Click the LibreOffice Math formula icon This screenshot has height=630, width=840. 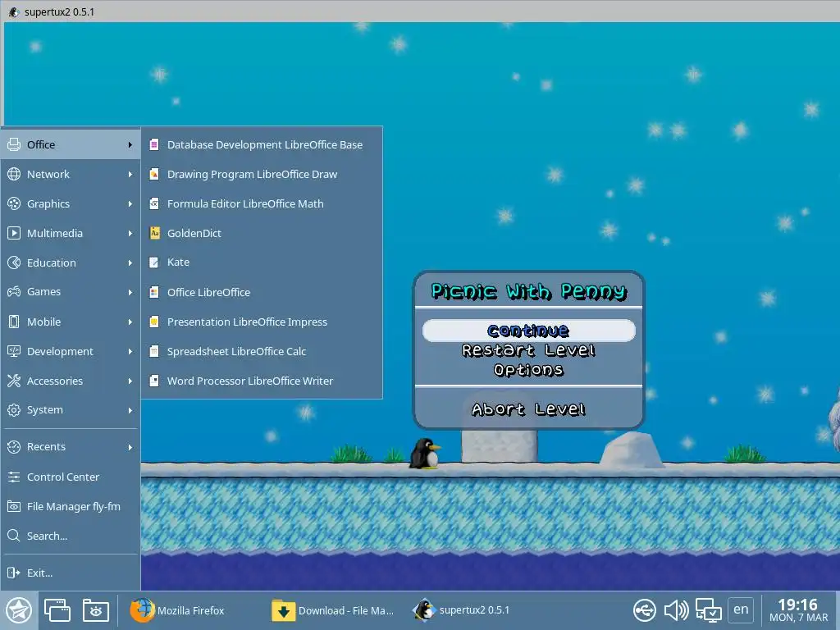click(154, 203)
